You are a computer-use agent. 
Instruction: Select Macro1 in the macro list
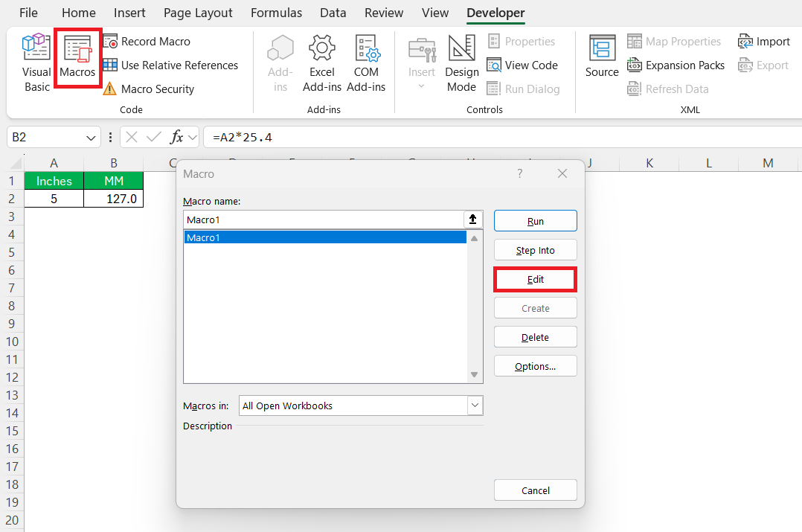click(325, 237)
